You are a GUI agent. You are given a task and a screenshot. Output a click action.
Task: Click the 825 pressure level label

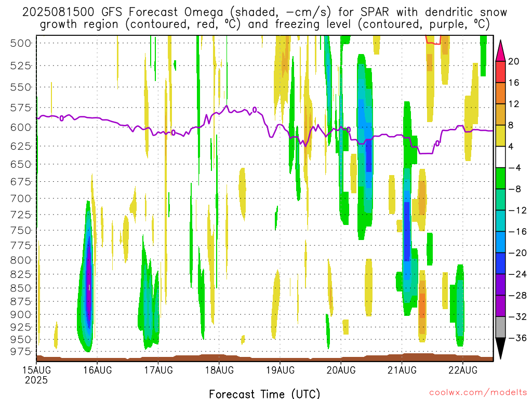tap(20, 274)
